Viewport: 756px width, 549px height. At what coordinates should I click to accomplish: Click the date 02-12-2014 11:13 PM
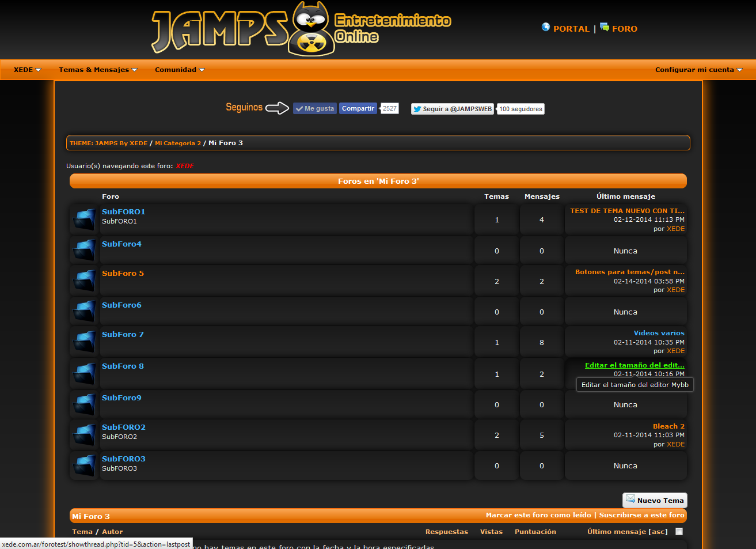tap(649, 219)
